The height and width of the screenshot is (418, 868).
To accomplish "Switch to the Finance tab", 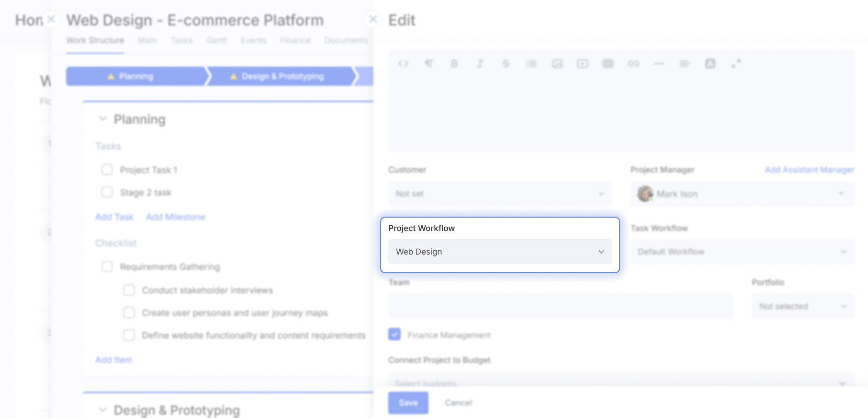I will (x=295, y=40).
